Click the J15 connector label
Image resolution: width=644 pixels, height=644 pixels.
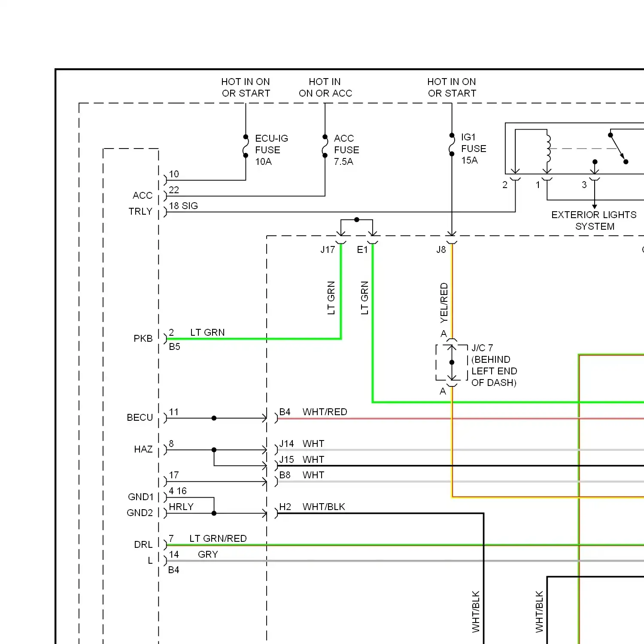tap(286, 459)
